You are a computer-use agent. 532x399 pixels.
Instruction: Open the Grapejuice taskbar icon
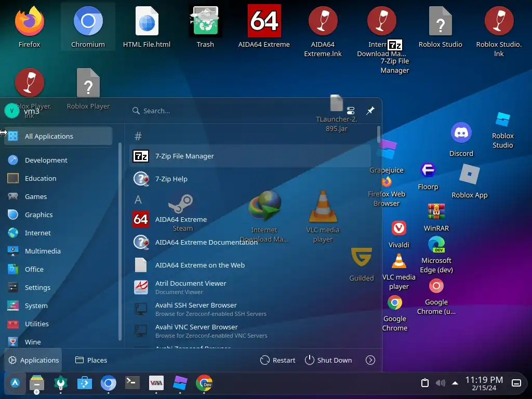tap(180, 383)
